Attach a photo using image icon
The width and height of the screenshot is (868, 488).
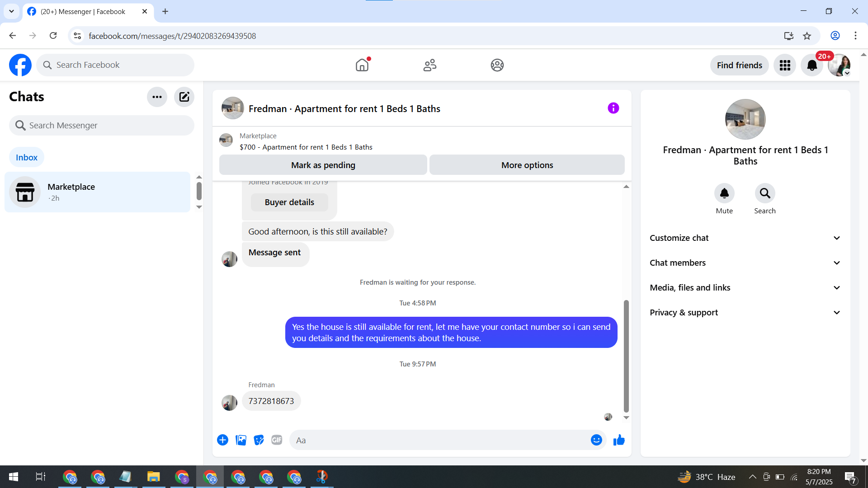241,440
